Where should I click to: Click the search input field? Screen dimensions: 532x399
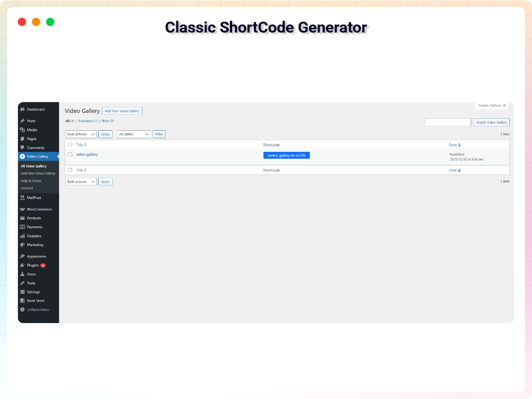(448, 122)
